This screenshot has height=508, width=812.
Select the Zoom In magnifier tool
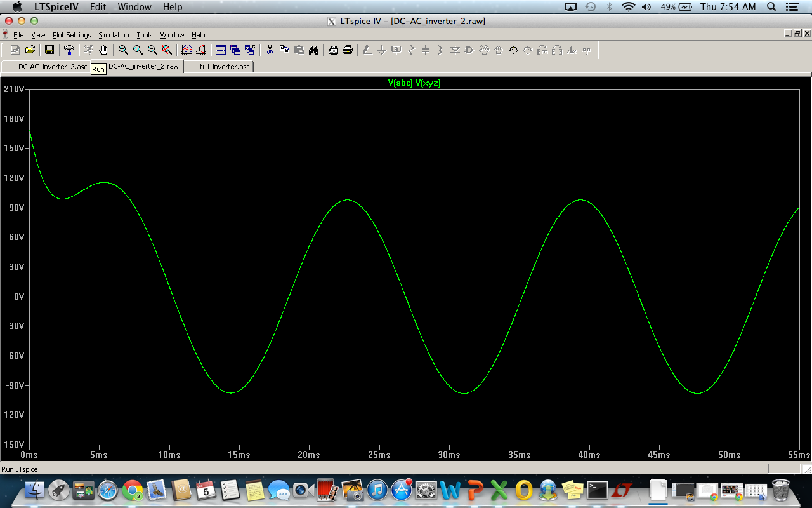[x=123, y=50]
